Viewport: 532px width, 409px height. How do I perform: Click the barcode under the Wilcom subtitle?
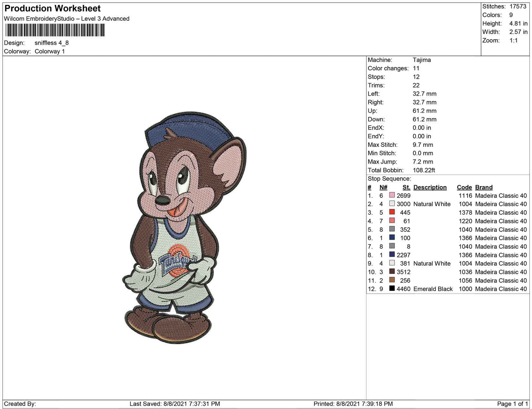(x=55, y=30)
